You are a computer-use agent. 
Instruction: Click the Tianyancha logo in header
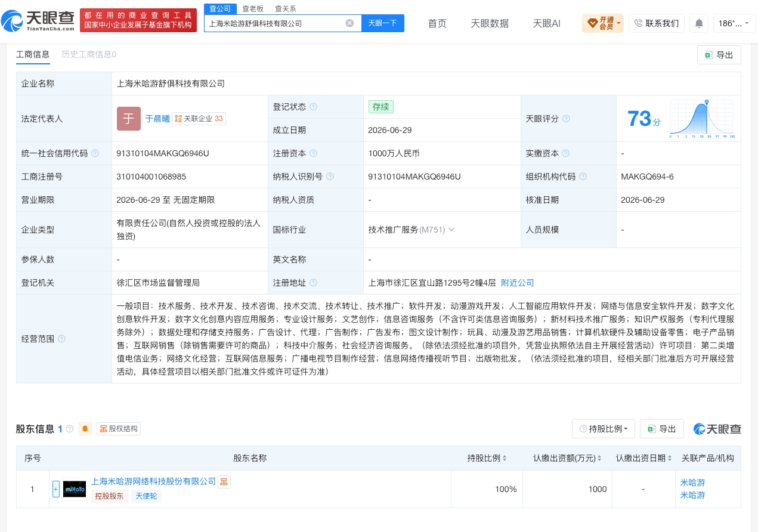point(38,21)
